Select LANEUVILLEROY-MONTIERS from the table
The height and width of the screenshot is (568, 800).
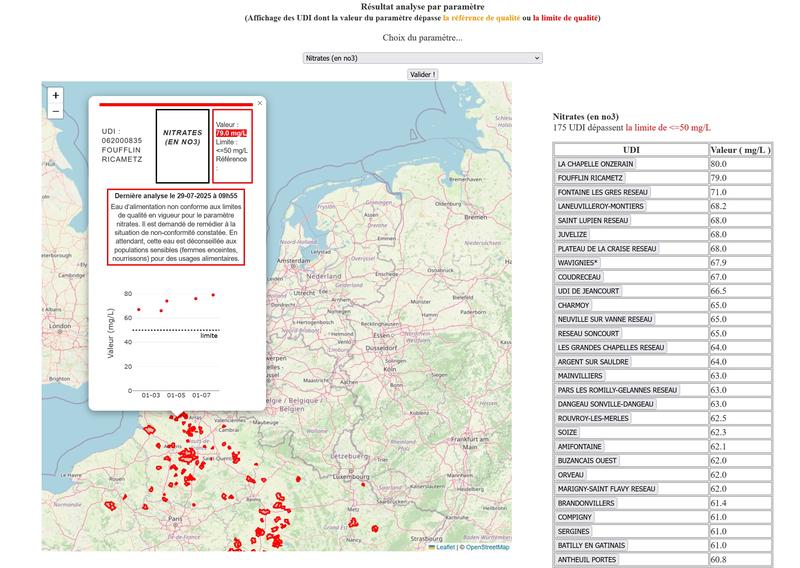[601, 206]
